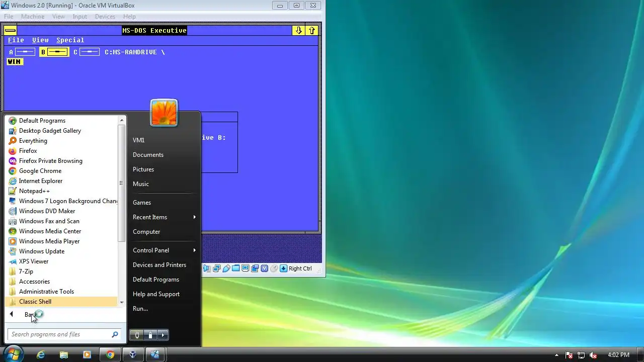The height and width of the screenshot is (362, 644).
Task: Open the shutdown options arrow
Action: point(163,335)
